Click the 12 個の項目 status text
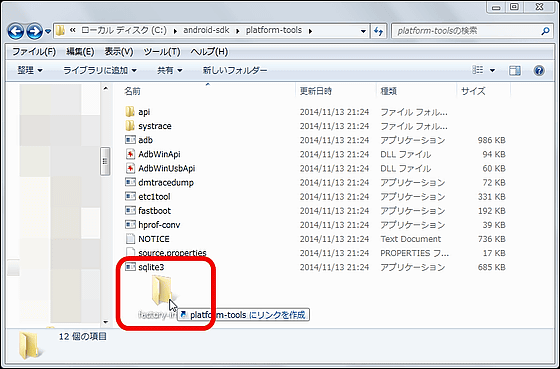Screen dimensions: 560x369 tap(82, 336)
